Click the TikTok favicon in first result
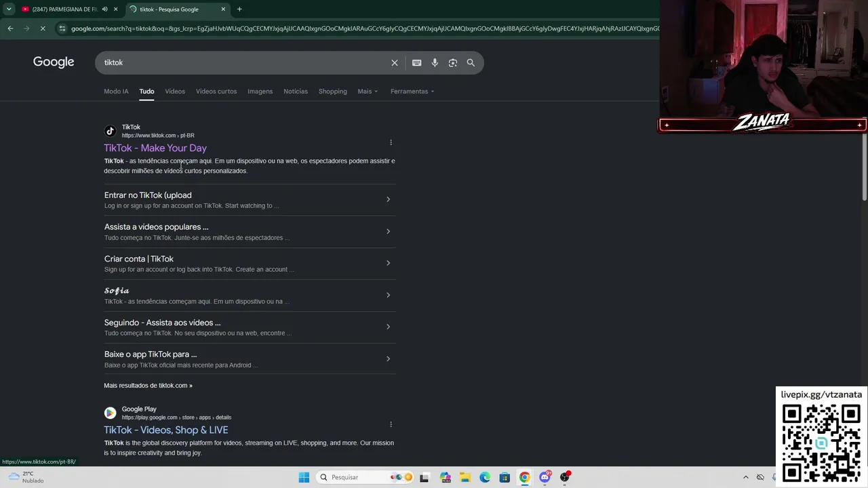This screenshot has height=488, width=868. [x=110, y=131]
